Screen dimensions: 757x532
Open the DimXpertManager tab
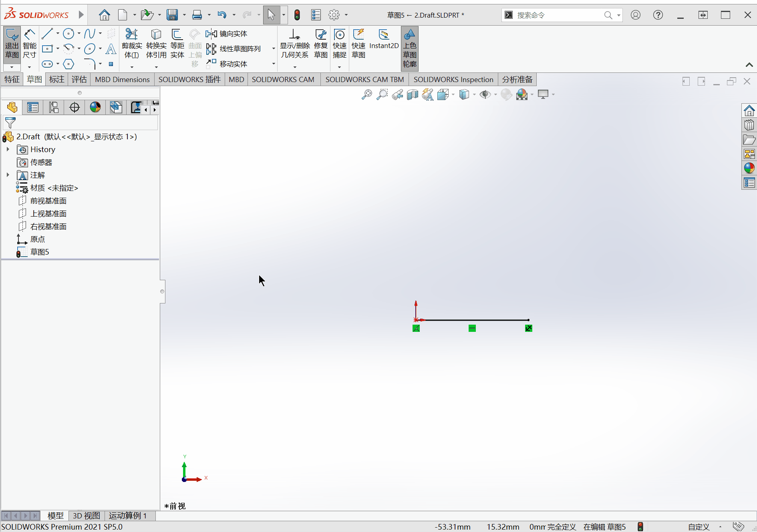(74, 107)
